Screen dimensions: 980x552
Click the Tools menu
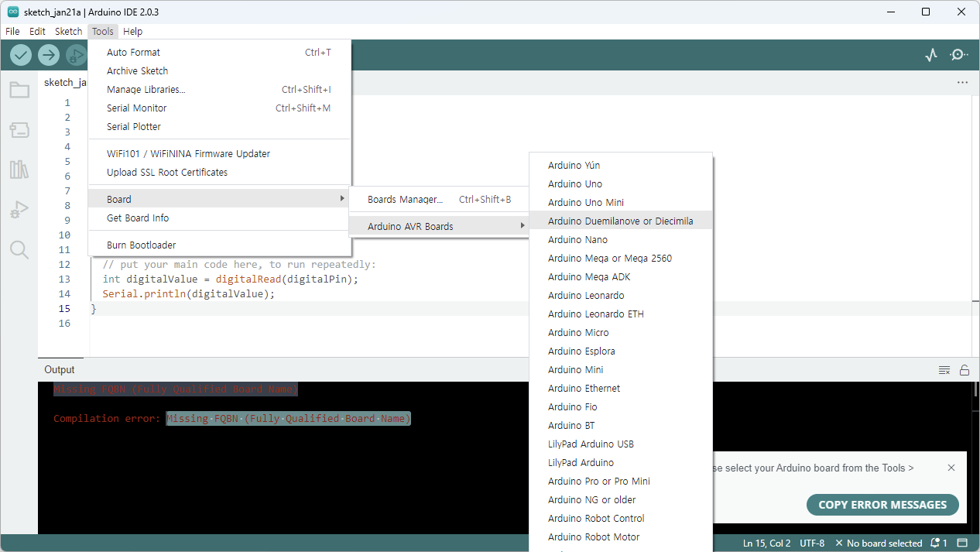(x=103, y=32)
